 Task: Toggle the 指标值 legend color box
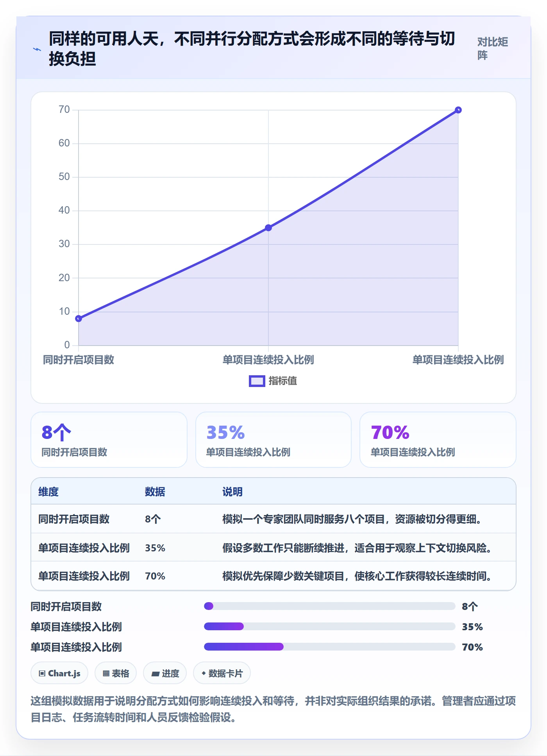coord(257,381)
